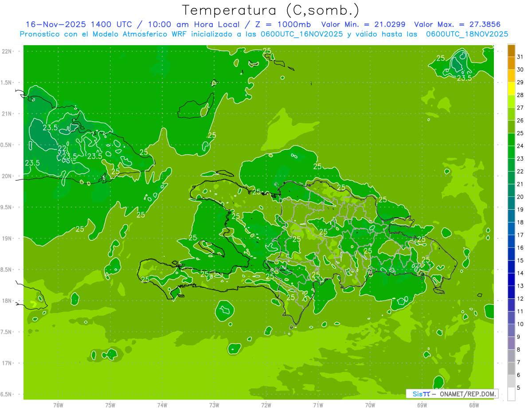Click the "17" value on the color scale

[x=520, y=235]
